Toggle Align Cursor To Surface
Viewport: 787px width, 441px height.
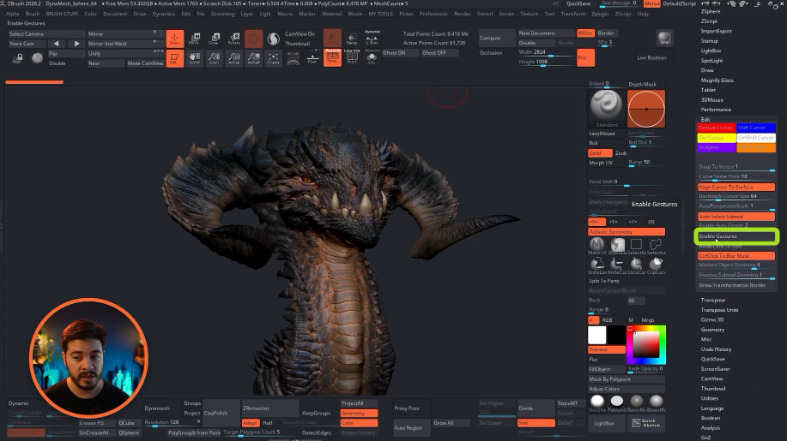click(736, 187)
